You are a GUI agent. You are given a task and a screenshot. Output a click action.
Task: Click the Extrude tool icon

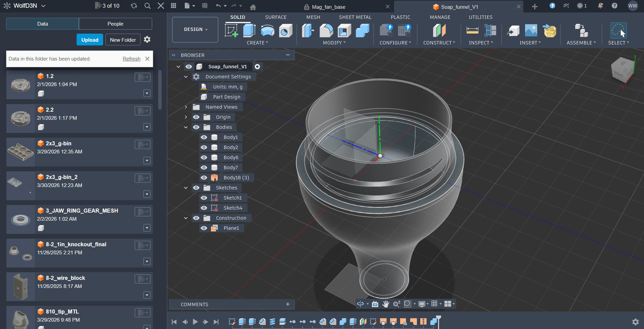pyautogui.click(x=249, y=30)
